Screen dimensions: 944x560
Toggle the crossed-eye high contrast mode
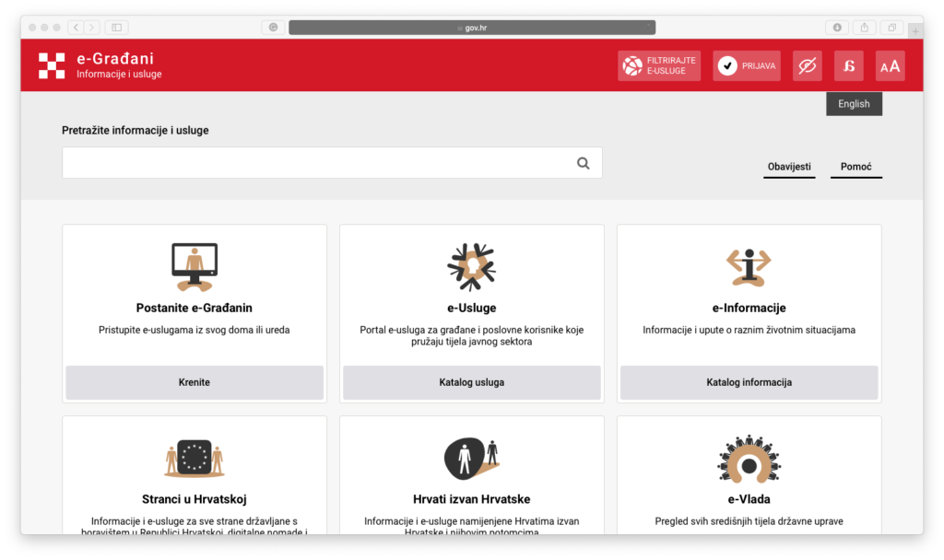point(808,65)
